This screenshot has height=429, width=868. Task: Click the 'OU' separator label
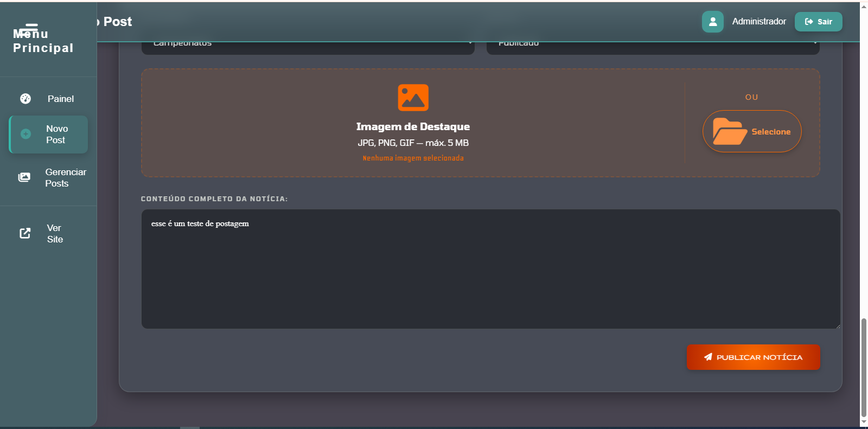coord(752,97)
